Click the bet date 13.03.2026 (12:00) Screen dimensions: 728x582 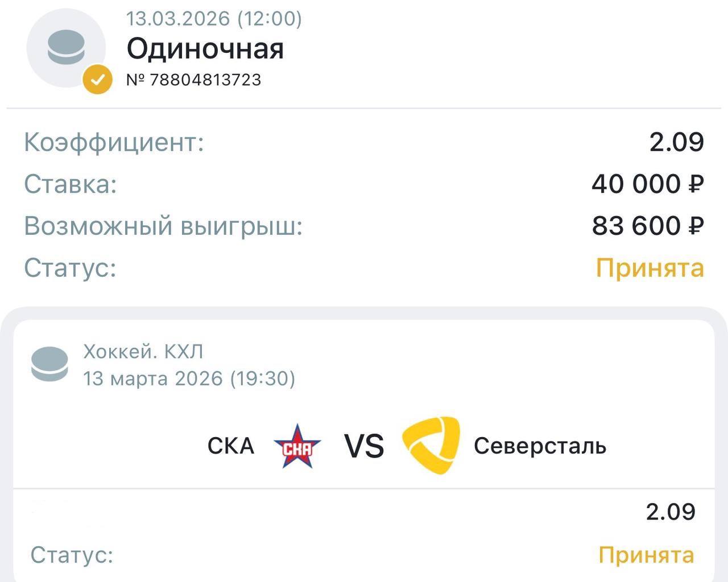[x=214, y=19]
